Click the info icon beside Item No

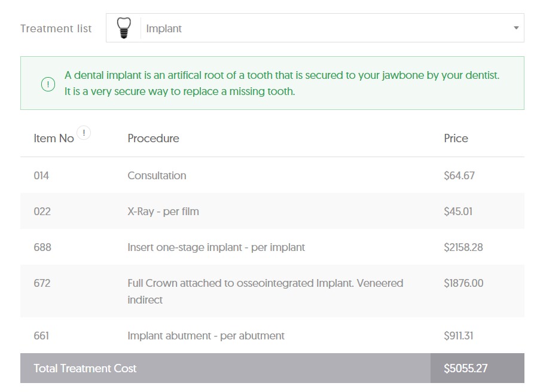pyautogui.click(x=84, y=133)
